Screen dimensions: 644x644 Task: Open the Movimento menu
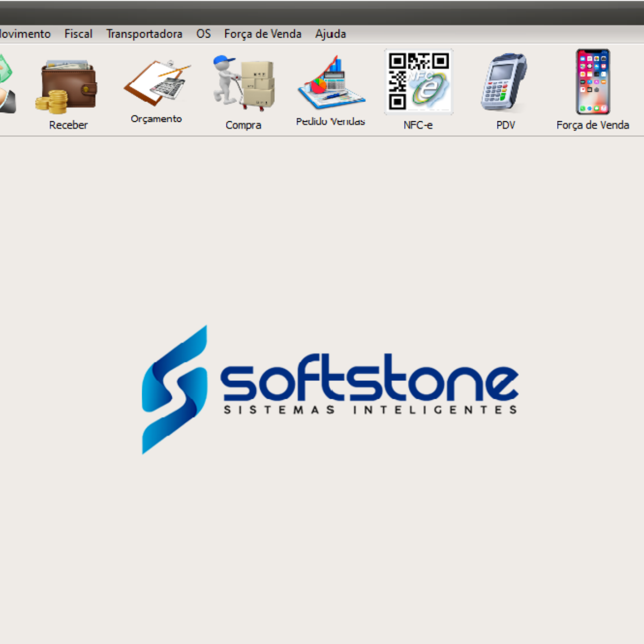click(x=25, y=34)
